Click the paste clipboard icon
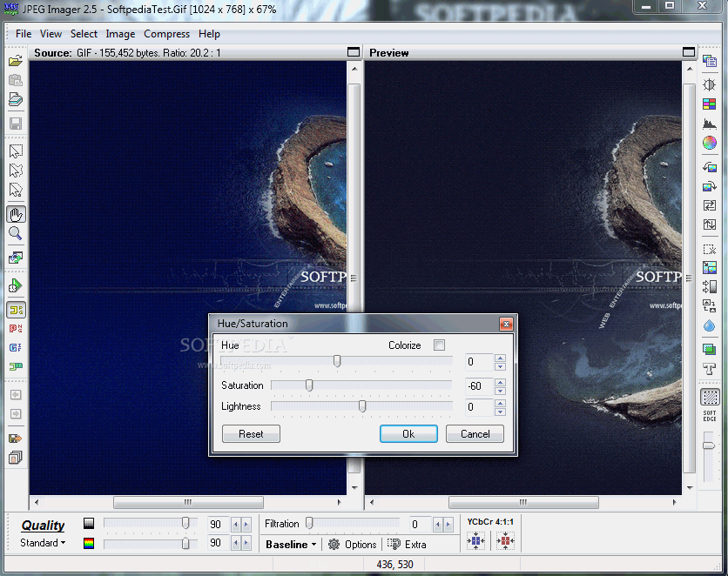The height and width of the screenshot is (576, 728). (16, 80)
